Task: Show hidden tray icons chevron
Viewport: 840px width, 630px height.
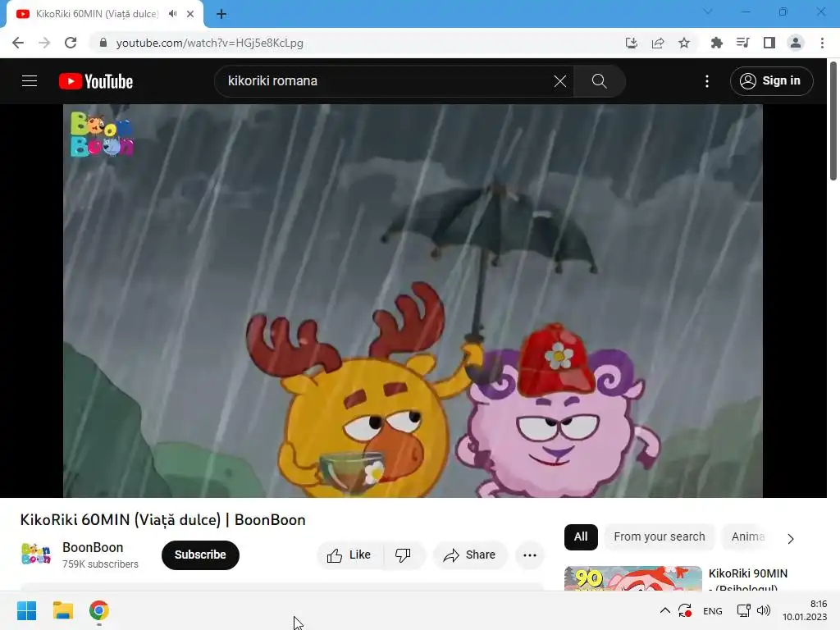Action: (x=664, y=610)
